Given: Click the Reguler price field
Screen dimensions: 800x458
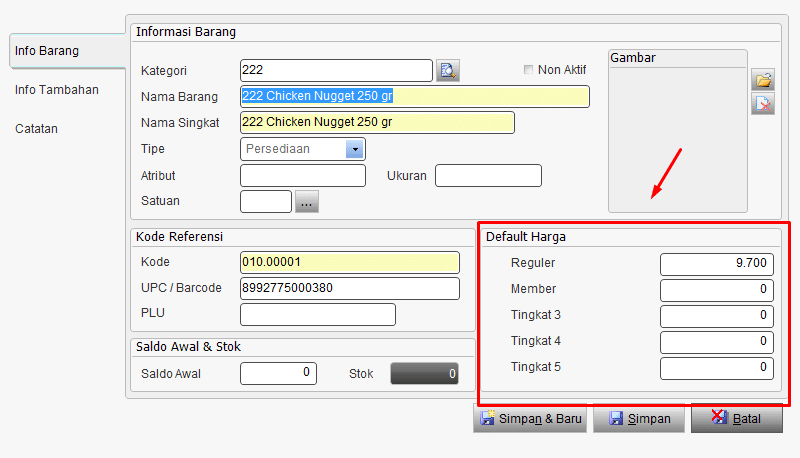Looking at the screenshot, I should pyautogui.click(x=716, y=263).
